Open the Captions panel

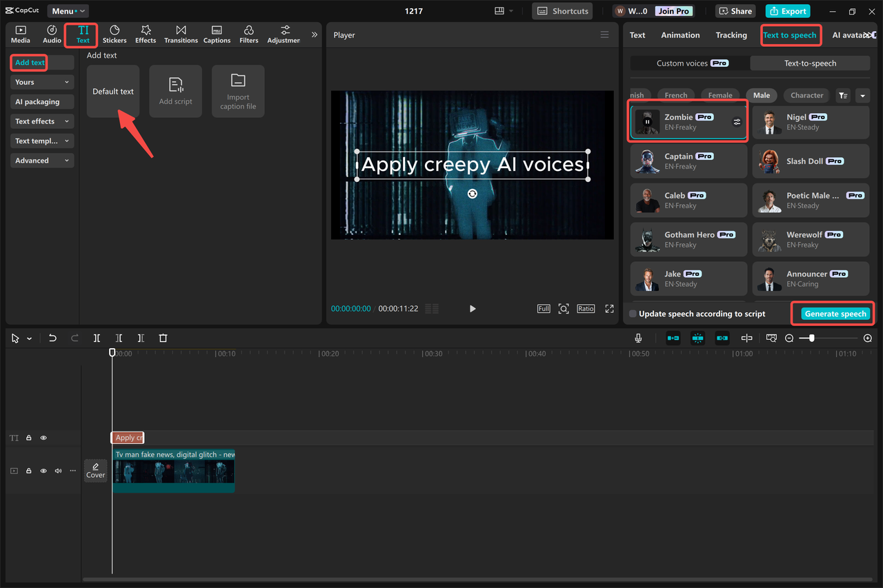(x=217, y=34)
